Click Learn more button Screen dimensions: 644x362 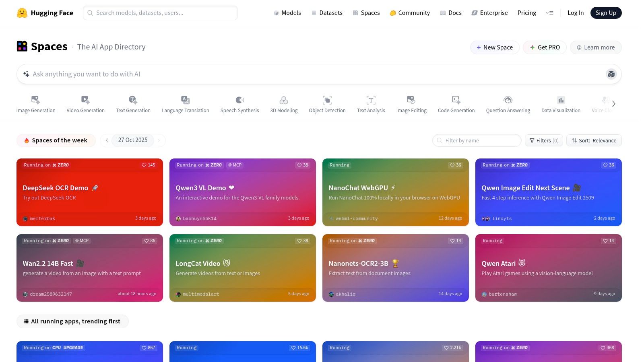596,47
